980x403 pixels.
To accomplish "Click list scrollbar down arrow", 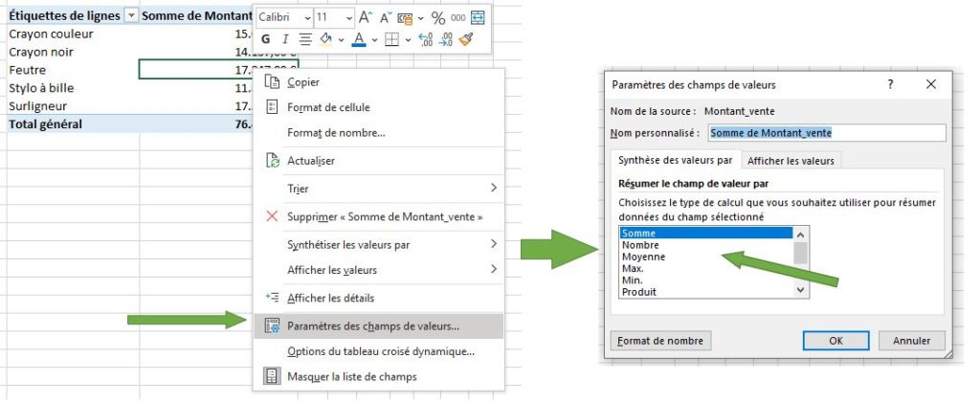I will coord(801,290).
